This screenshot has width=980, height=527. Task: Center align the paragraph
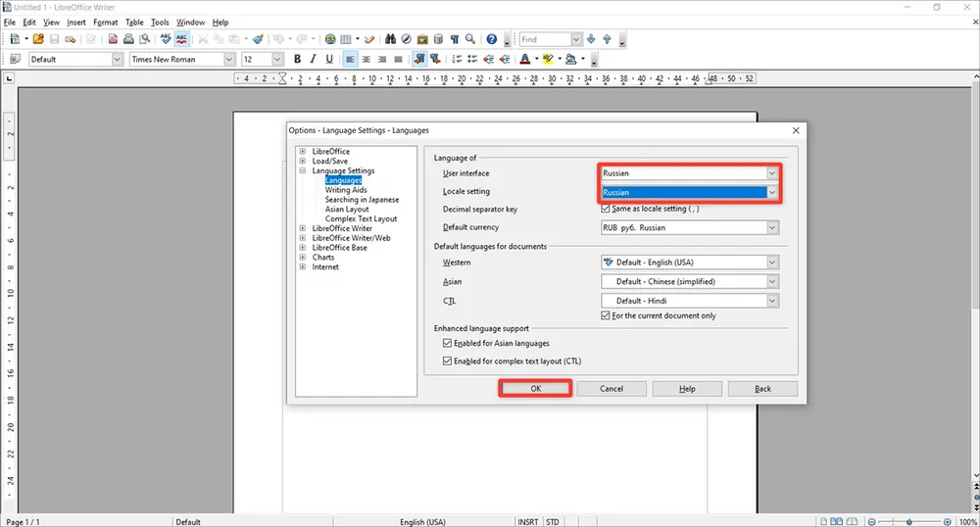(367, 60)
